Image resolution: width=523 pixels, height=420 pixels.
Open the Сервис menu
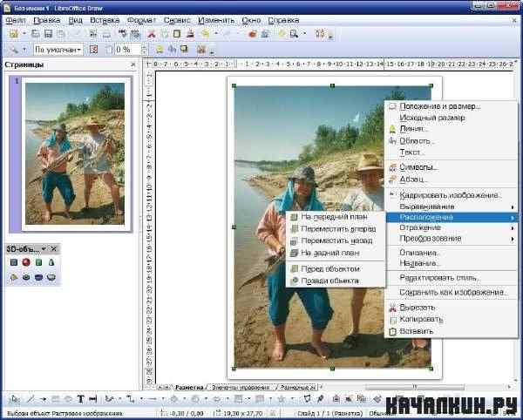pos(177,20)
